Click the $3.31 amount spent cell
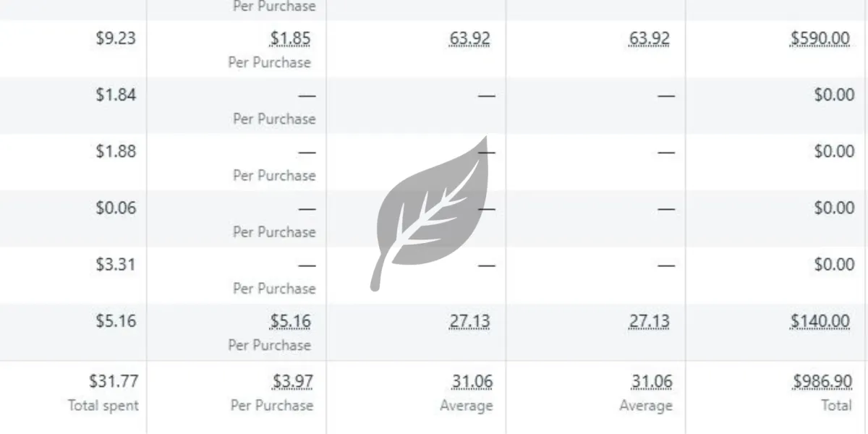The image size is (868, 434). (x=116, y=264)
